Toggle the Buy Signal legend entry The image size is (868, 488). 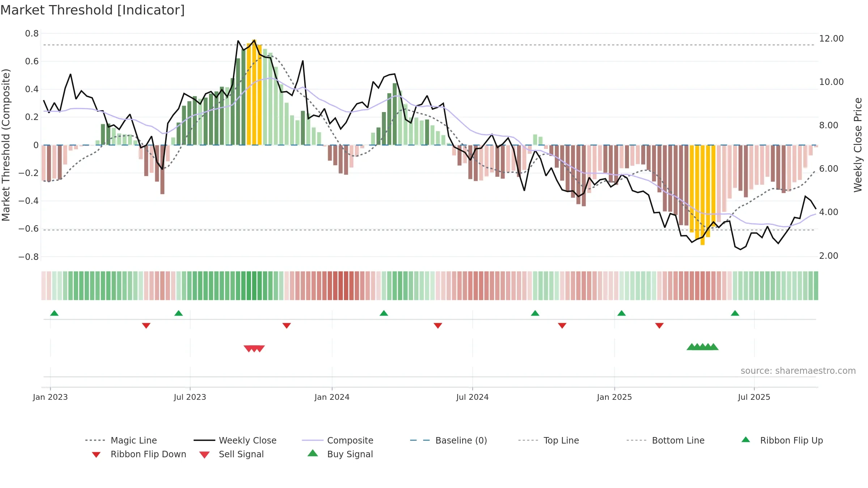coord(340,454)
